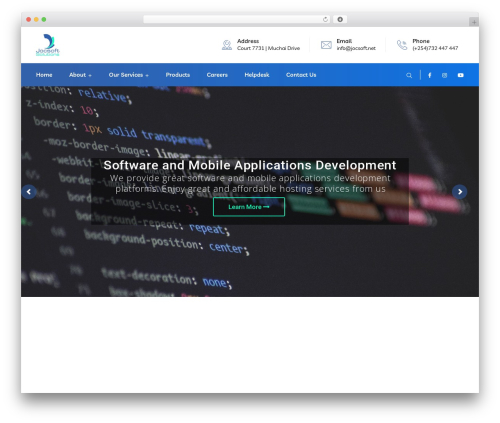Click the Email label
500x423 pixels.
coord(344,41)
